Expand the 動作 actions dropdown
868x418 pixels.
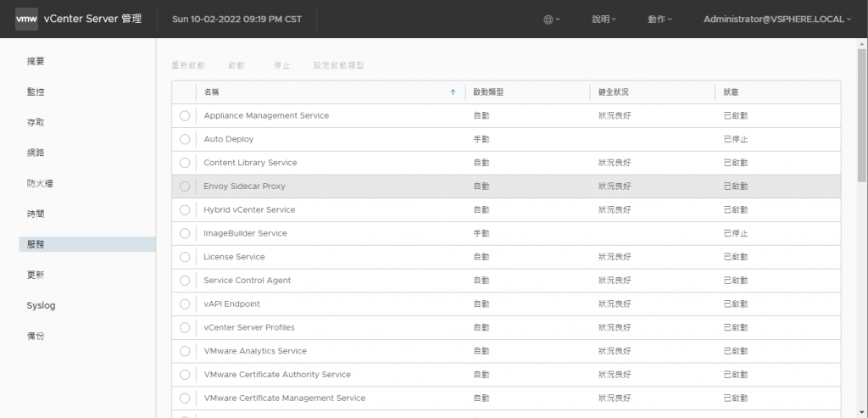(659, 20)
